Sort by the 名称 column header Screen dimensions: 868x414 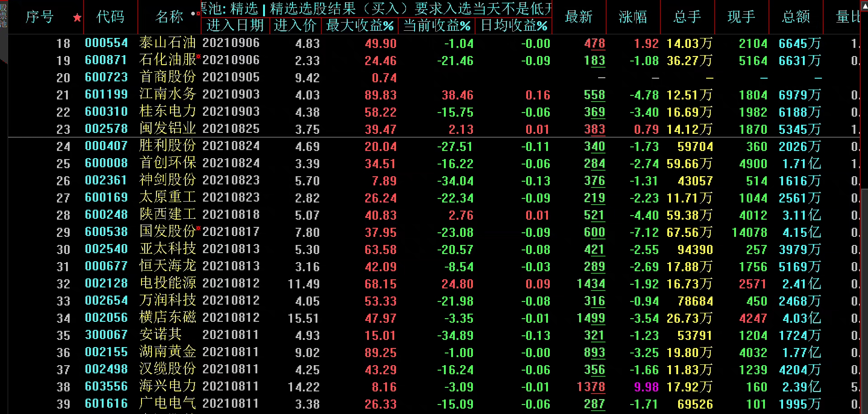pyautogui.click(x=169, y=17)
